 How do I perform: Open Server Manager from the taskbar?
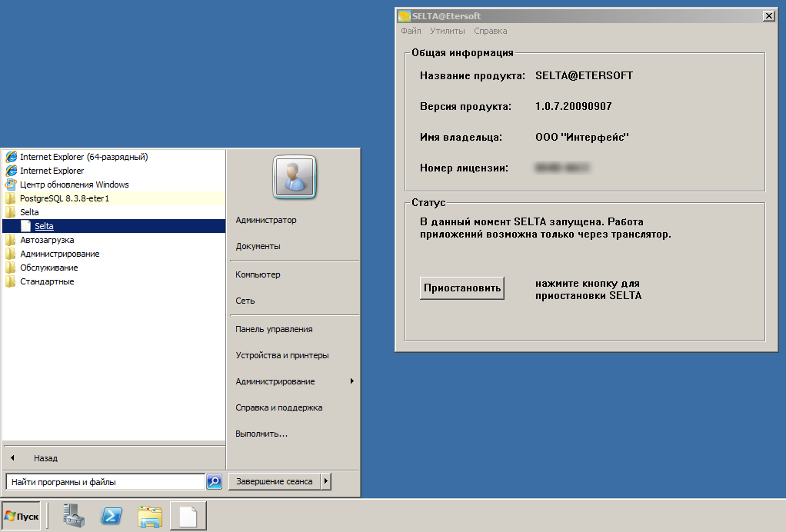(x=75, y=516)
